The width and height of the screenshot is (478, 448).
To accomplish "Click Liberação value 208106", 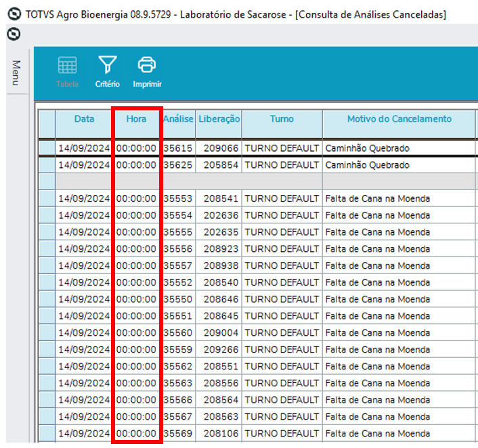I will (x=221, y=433).
